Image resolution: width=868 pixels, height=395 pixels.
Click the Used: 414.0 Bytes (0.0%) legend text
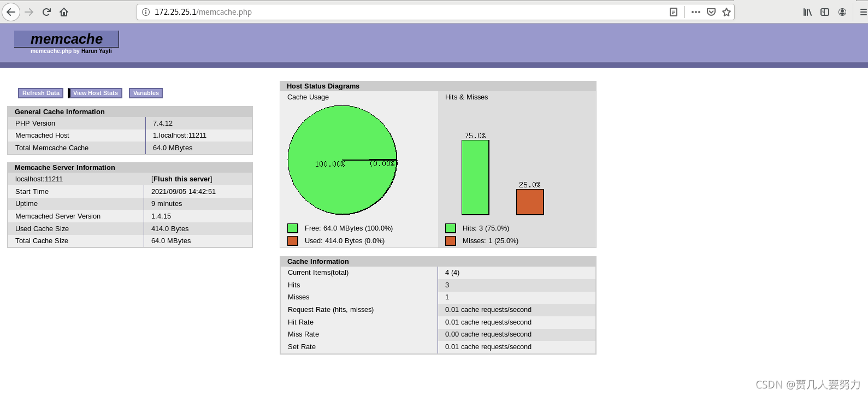[345, 241]
